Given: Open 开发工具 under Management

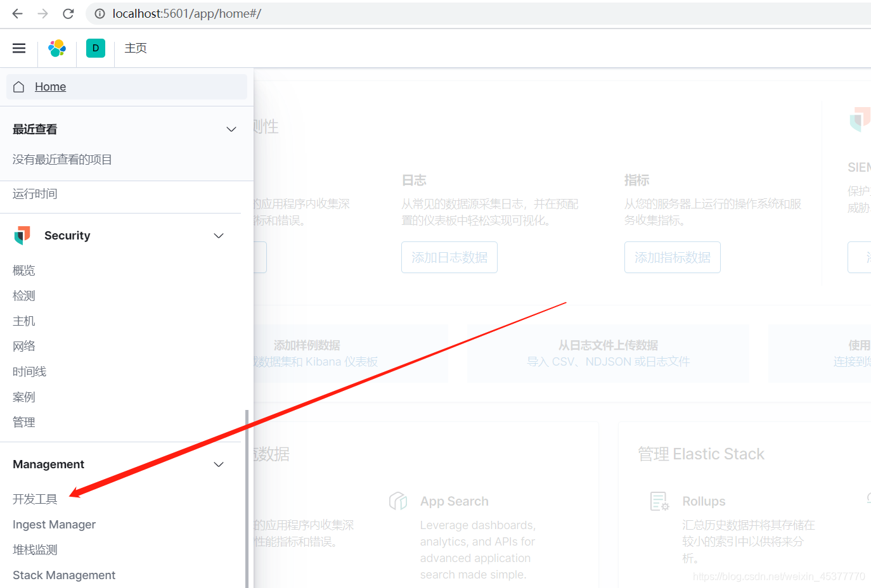Looking at the screenshot, I should (x=35, y=499).
